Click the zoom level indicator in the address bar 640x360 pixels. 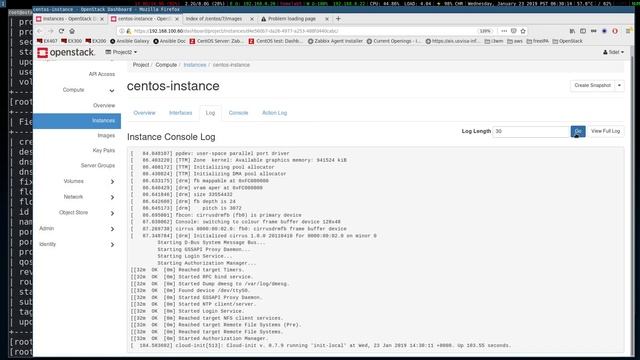[485, 31]
